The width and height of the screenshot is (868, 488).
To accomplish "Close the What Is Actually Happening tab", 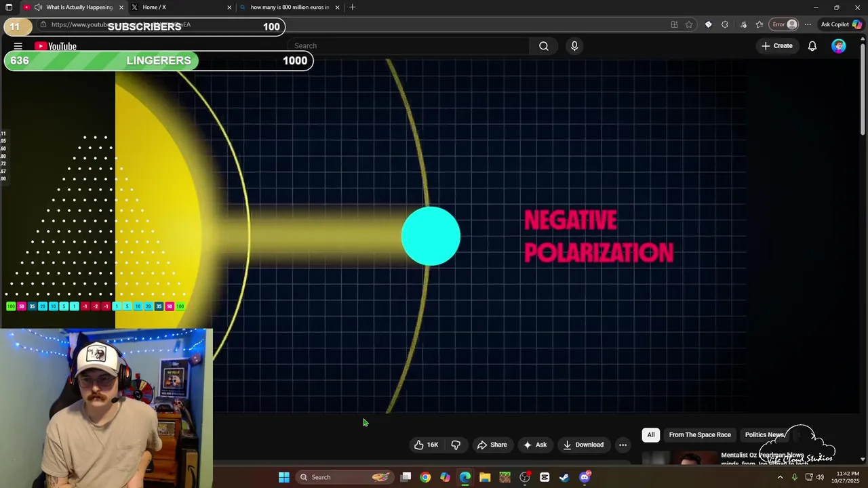I will pyautogui.click(x=121, y=7).
